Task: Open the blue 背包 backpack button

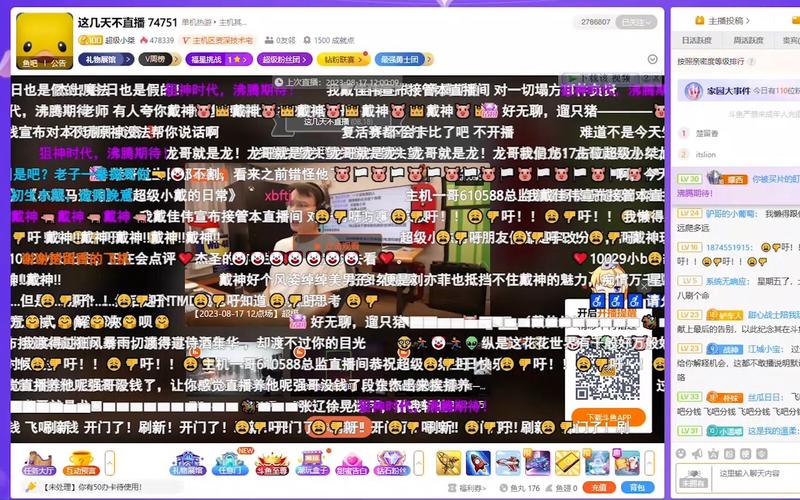Action: 638,487
